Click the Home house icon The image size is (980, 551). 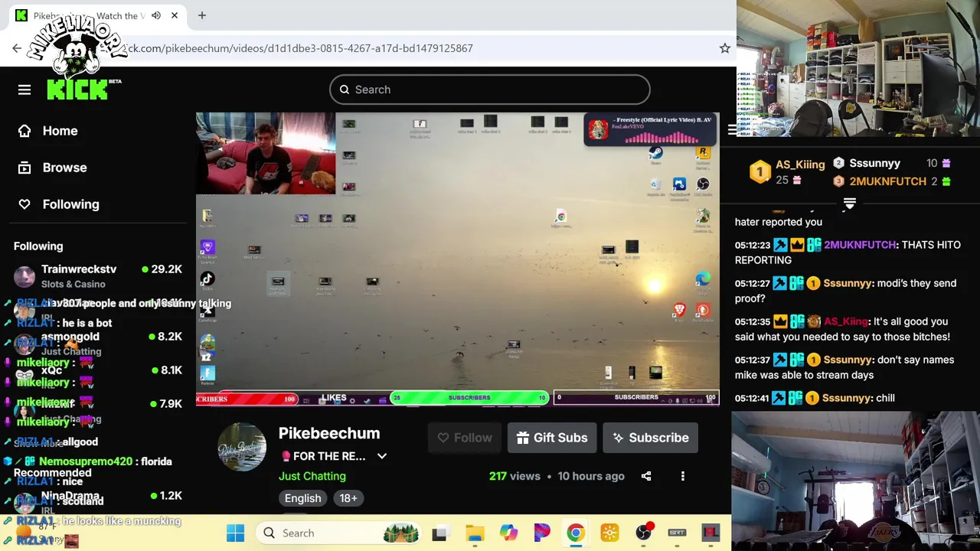click(24, 131)
